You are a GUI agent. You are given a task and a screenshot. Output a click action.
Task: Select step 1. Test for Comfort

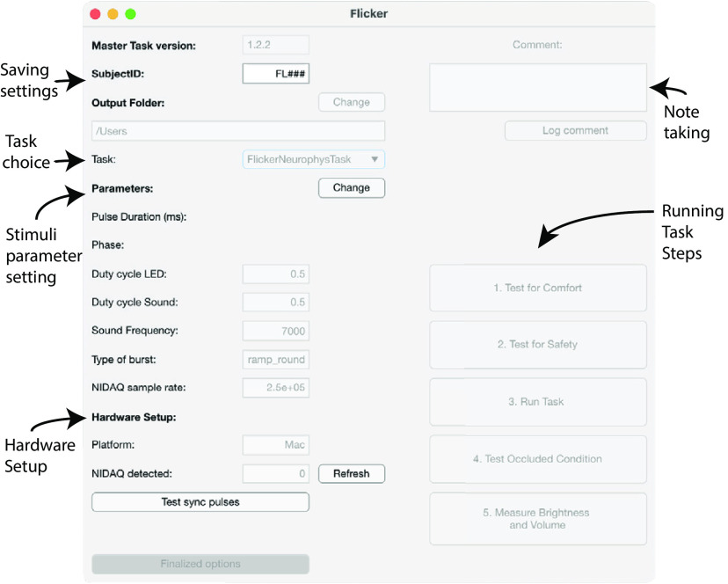[537, 288]
